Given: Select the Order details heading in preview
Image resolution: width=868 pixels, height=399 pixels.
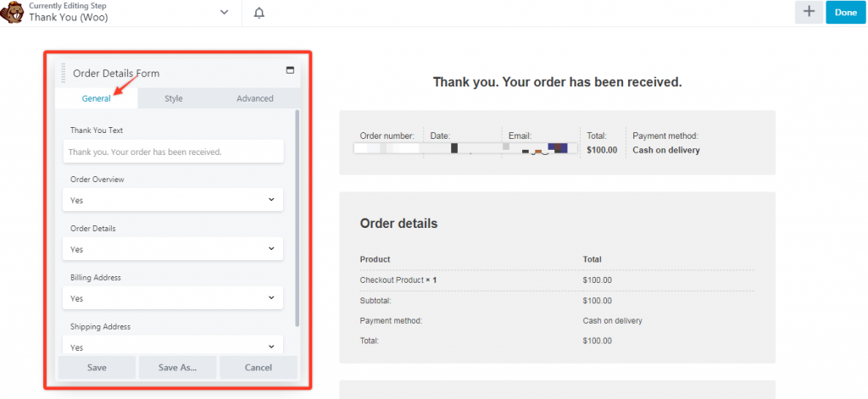Looking at the screenshot, I should tap(398, 224).
